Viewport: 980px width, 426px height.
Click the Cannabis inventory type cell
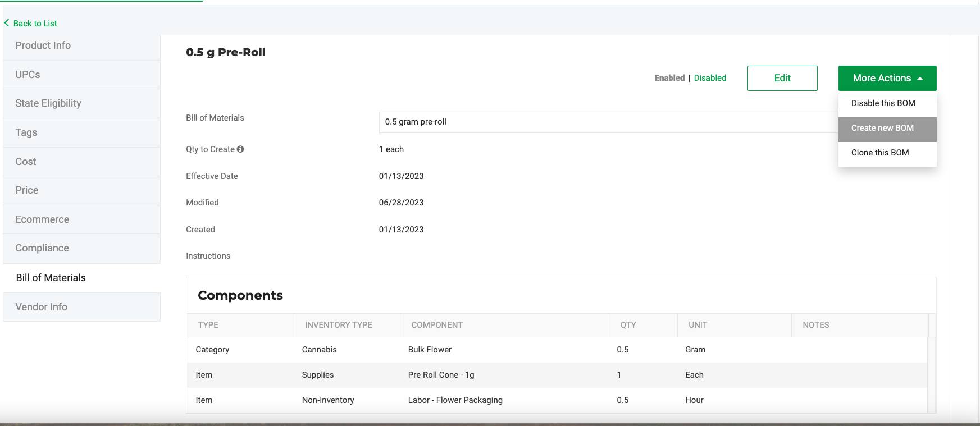[319, 350]
